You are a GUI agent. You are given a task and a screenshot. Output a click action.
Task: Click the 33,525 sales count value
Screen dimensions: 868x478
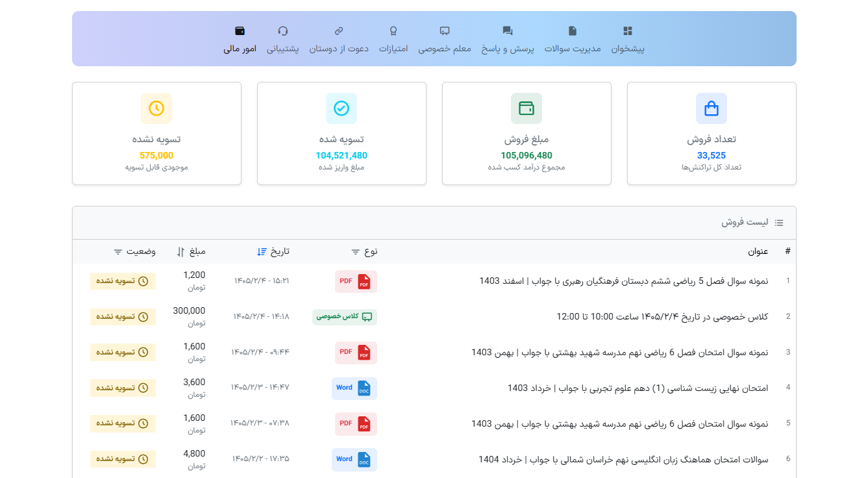click(x=712, y=155)
